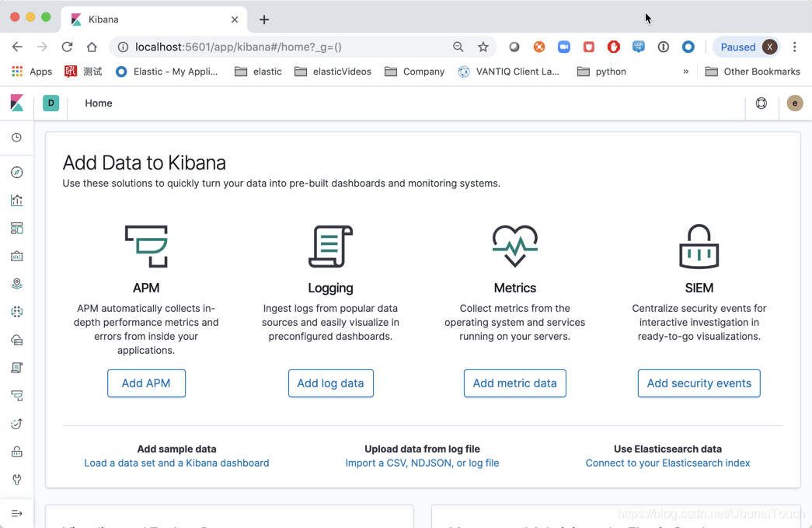Image resolution: width=812 pixels, height=528 pixels.
Task: Open SIEM lock icon in sidebar
Action: click(16, 452)
